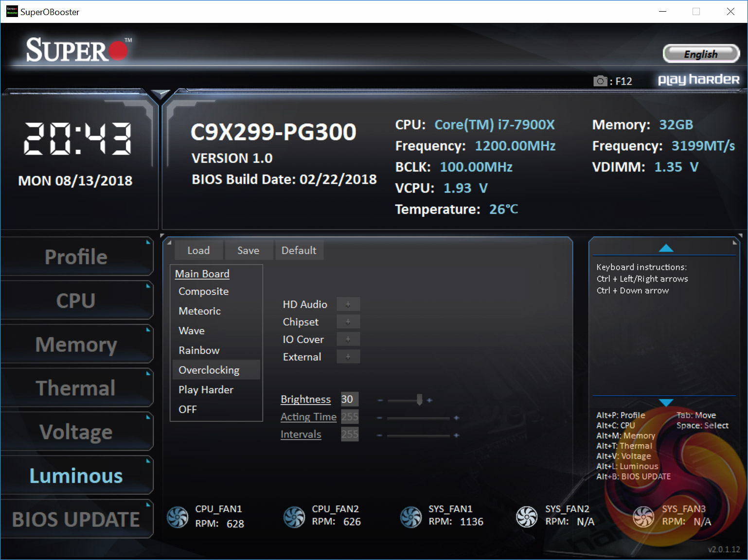The image size is (748, 560).
Task: Click the SYS_FAN1 RPM value 1136
Action: (472, 522)
